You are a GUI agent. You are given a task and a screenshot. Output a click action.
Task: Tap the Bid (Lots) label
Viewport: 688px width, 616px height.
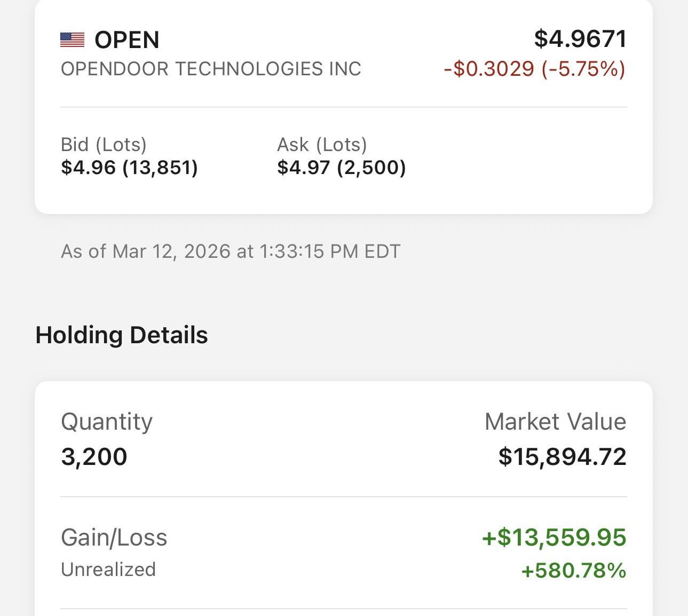[x=104, y=145]
